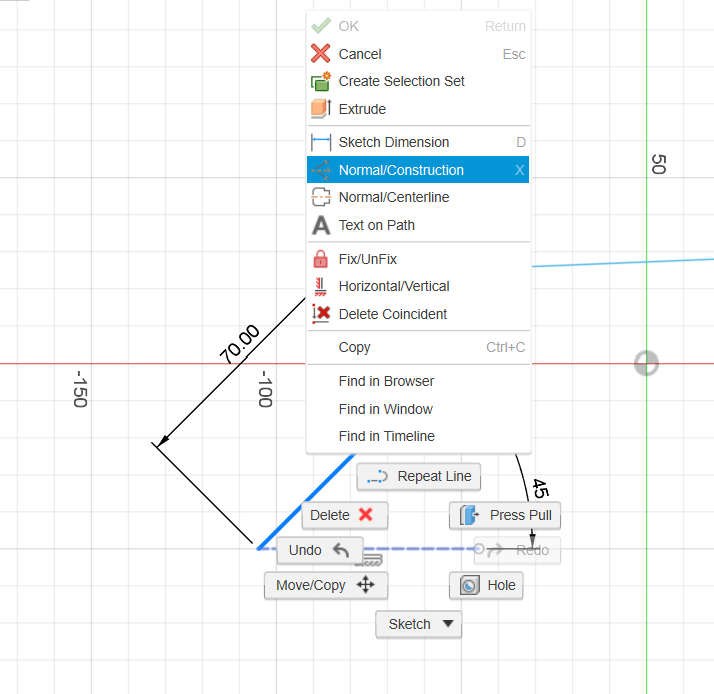Viewport: 714px width, 694px height.
Task: Click the Move/Copy marking menu button
Action: 326,585
